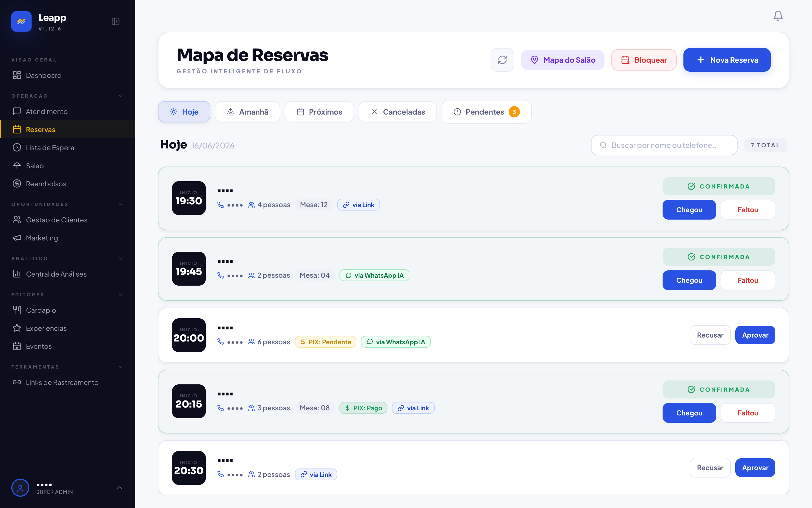Mark the 19:30 reservation as Chegou

689,210
